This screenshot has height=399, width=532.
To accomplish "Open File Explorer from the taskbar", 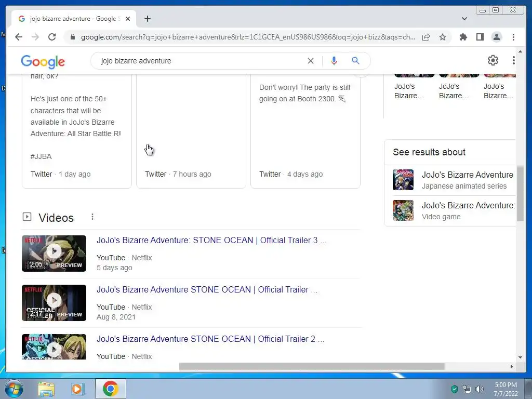I will [46, 389].
